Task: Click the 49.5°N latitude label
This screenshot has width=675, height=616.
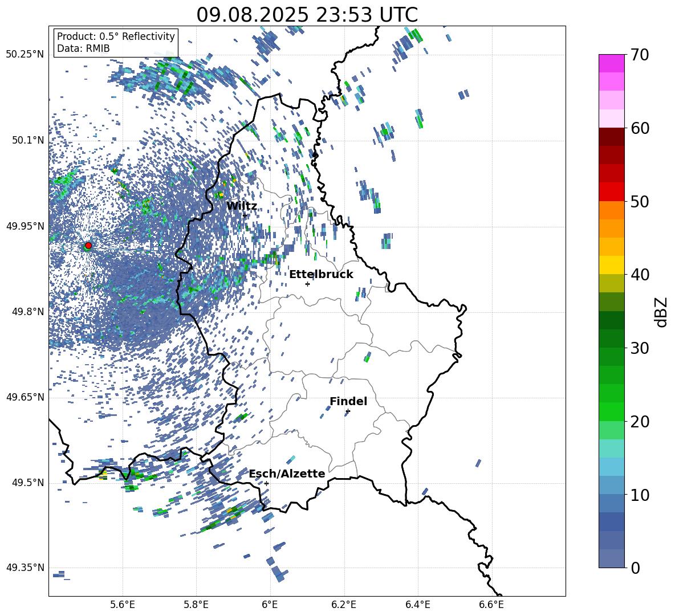Action: click(27, 483)
